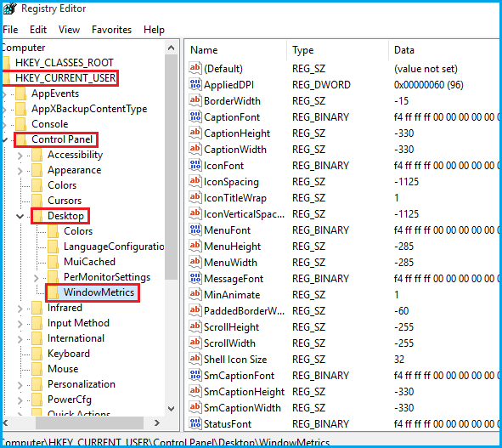Click the StatusFont binary value icon
This screenshot has width=502, height=448.
tap(195, 423)
